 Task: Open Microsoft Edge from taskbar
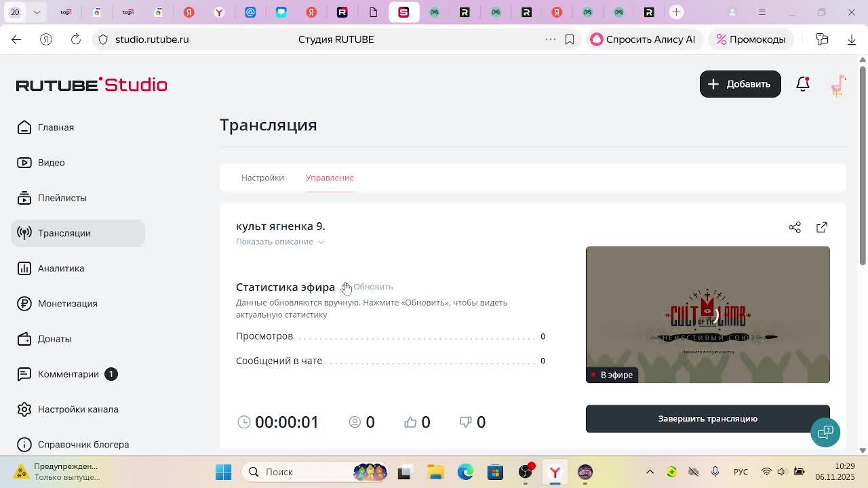[x=465, y=472]
